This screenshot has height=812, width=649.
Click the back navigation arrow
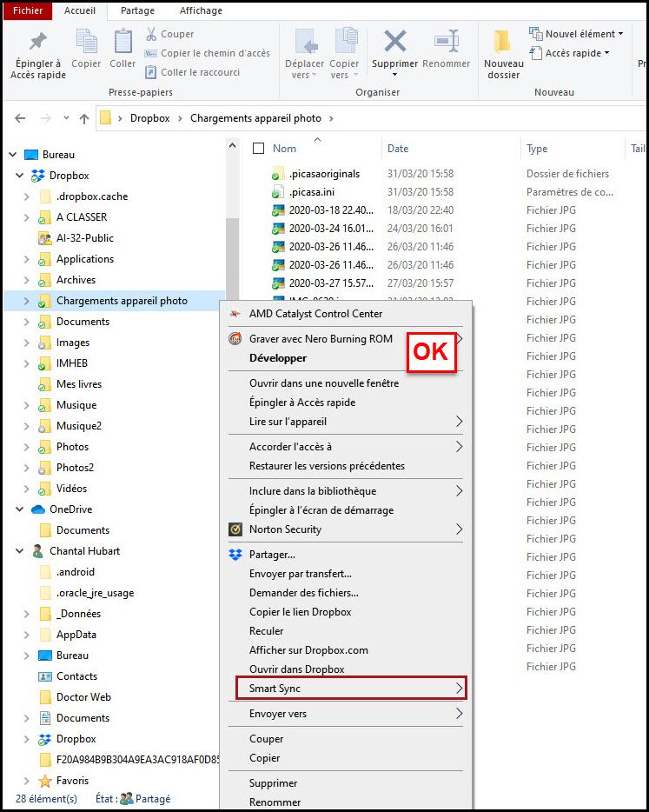[x=20, y=118]
